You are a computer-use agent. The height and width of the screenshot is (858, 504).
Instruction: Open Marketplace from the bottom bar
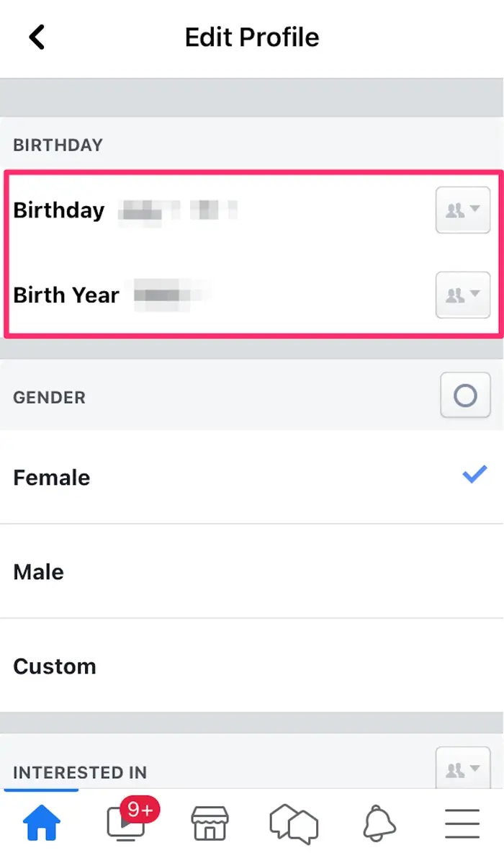(x=210, y=823)
